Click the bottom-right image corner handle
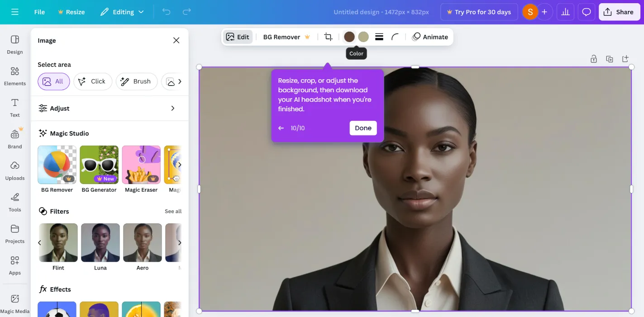The image size is (644, 317). 631,311
